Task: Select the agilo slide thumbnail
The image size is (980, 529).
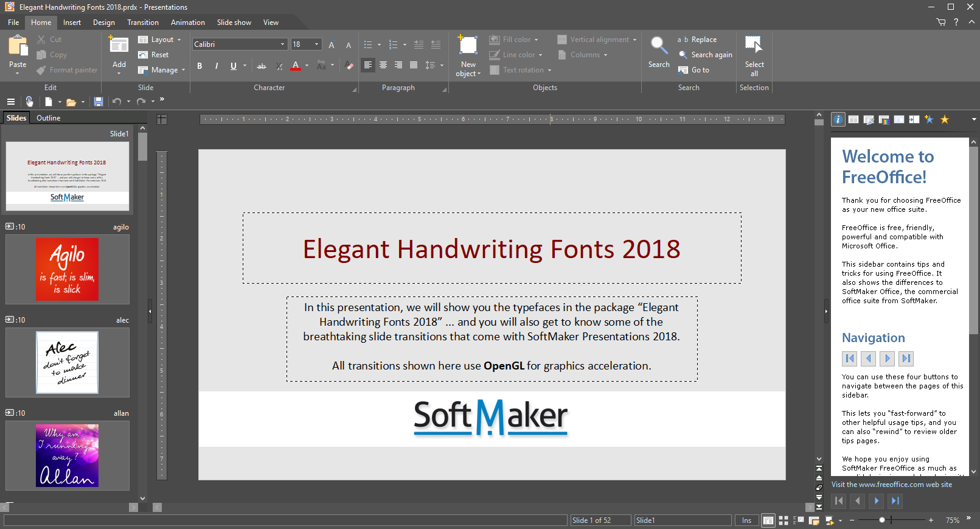Action: [67, 269]
